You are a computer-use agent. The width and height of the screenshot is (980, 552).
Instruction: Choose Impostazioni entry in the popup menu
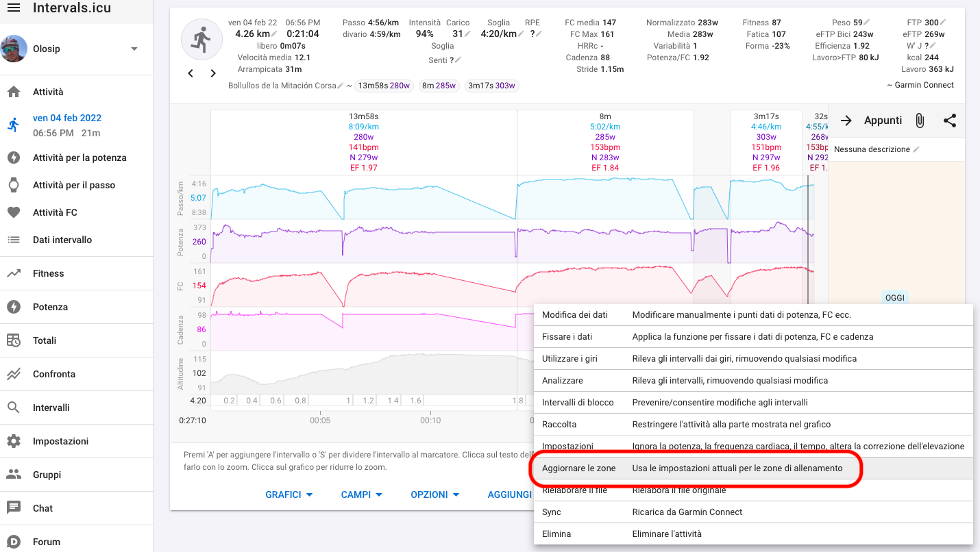coord(753,447)
